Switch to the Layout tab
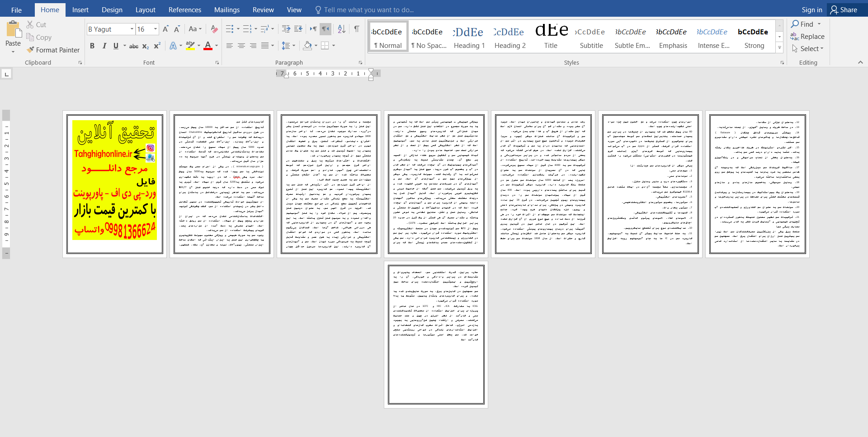 (x=146, y=10)
